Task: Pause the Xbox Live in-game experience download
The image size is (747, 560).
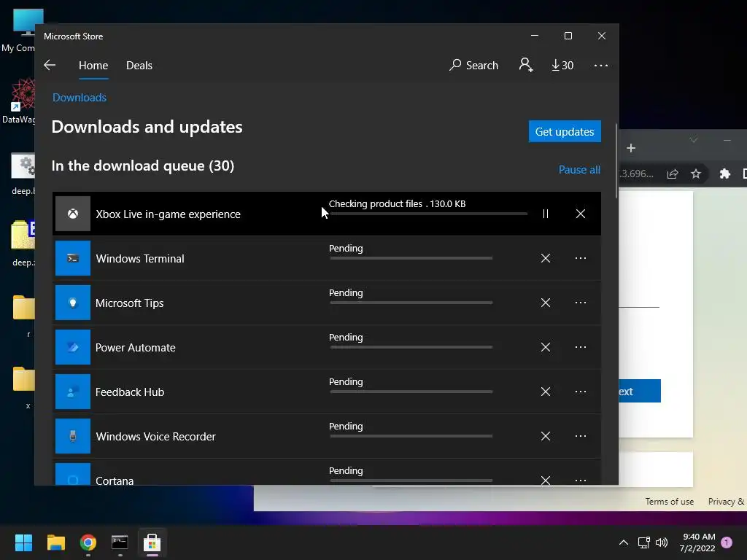Action: [546, 214]
